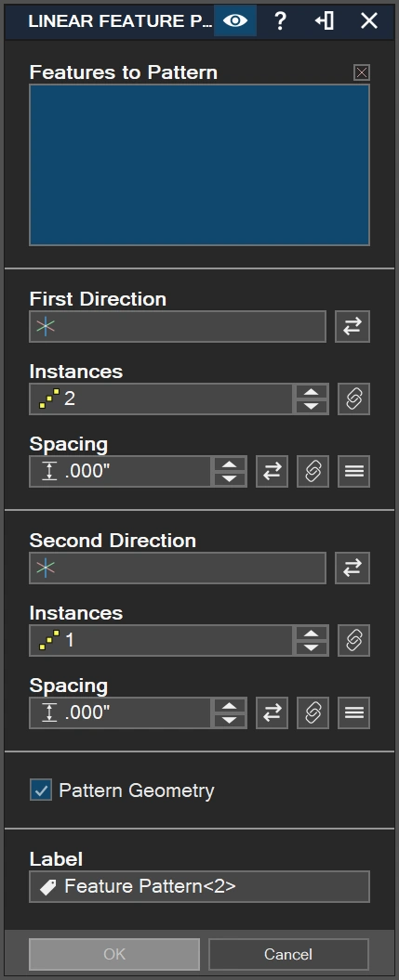Click the Second Direction Spacing stepper up arrow

point(230,706)
